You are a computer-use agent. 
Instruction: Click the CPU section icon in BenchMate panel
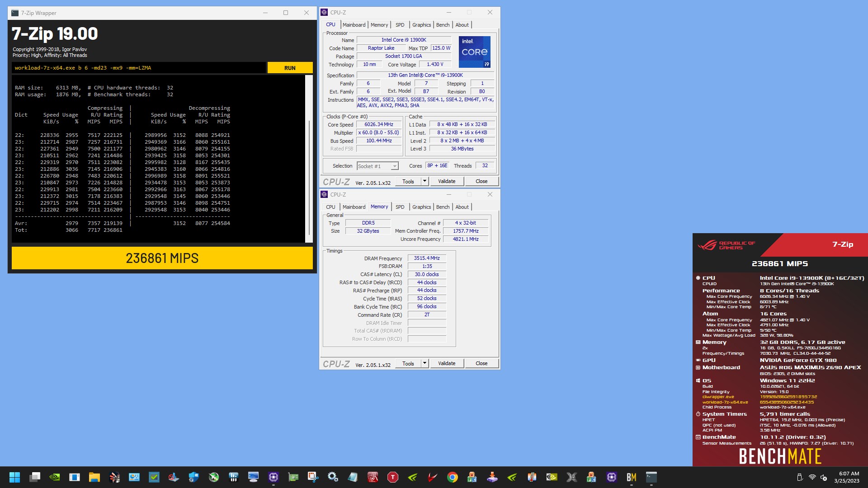[698, 278]
